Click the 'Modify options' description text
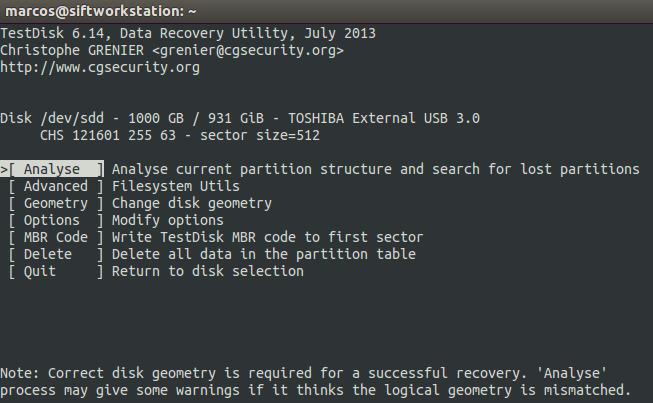The height and width of the screenshot is (403, 653). coord(168,220)
